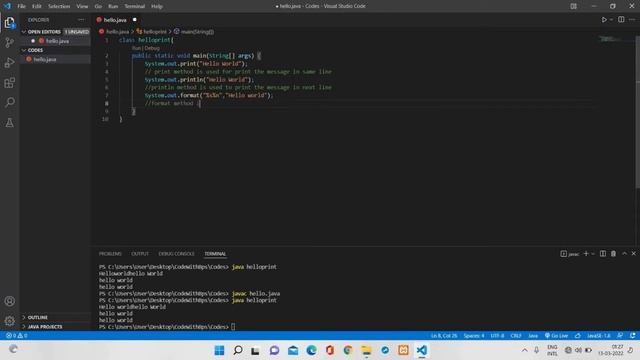Click the Ln 8, Col cursor position
The image size is (640, 360).
[x=444, y=336]
